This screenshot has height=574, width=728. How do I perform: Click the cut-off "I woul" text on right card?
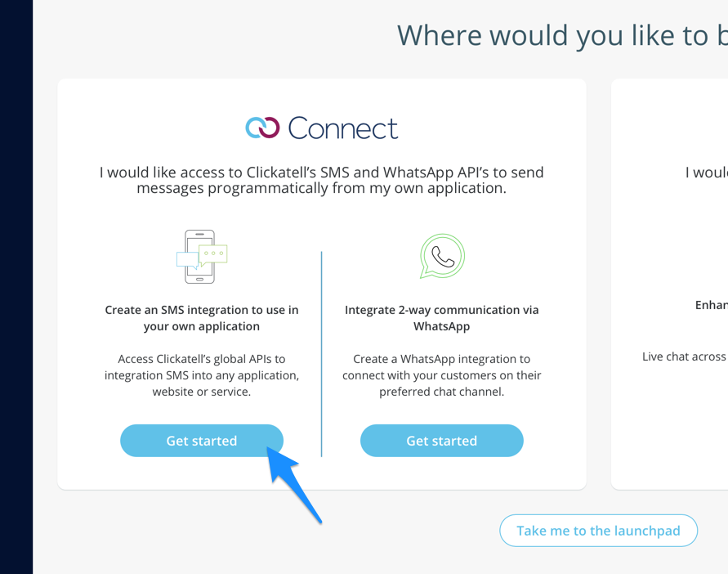pyautogui.click(x=706, y=173)
